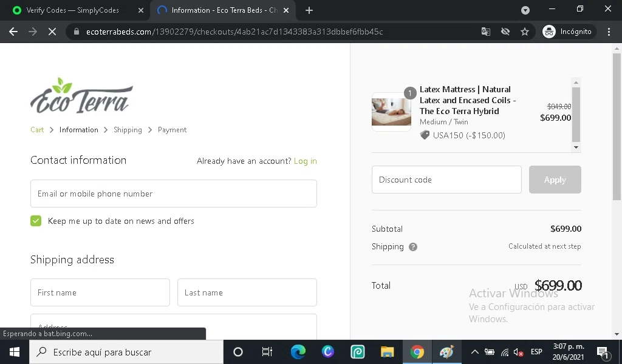622x364 pixels.
Task: Click the Chrome taskbar icon
Action: [x=417, y=352]
